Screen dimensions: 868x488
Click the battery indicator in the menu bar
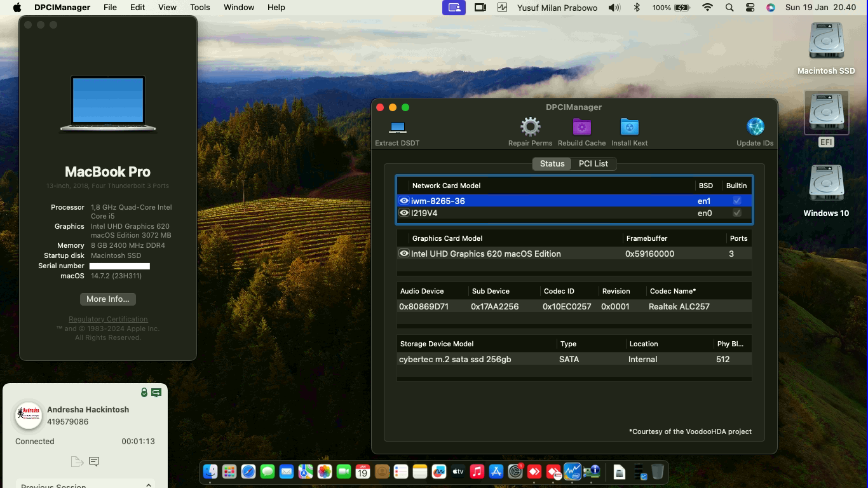[x=682, y=7]
